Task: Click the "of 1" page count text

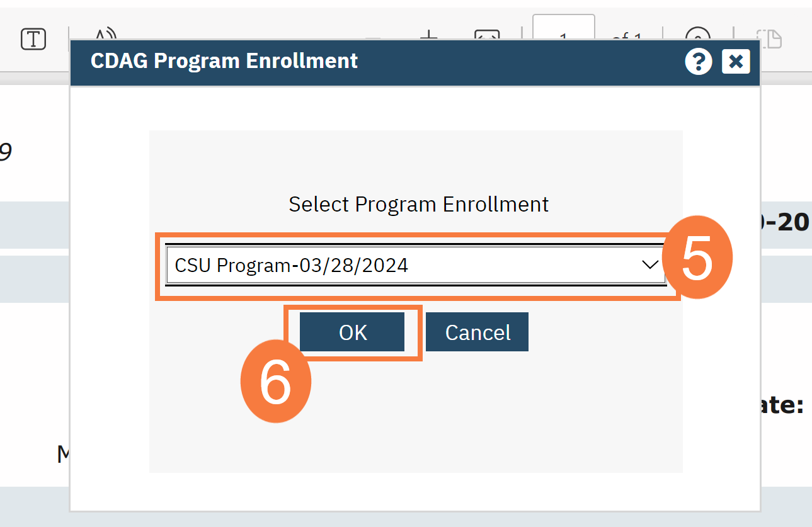Action: tap(626, 35)
